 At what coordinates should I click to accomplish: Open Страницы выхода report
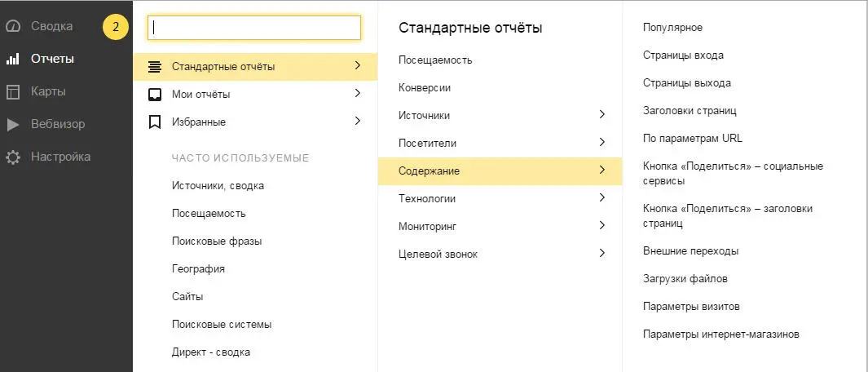click(x=687, y=82)
